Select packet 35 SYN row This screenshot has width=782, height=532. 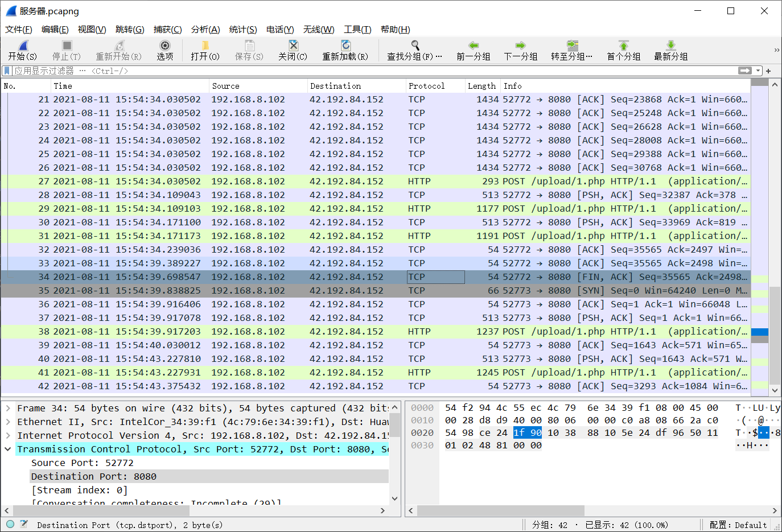click(376, 290)
